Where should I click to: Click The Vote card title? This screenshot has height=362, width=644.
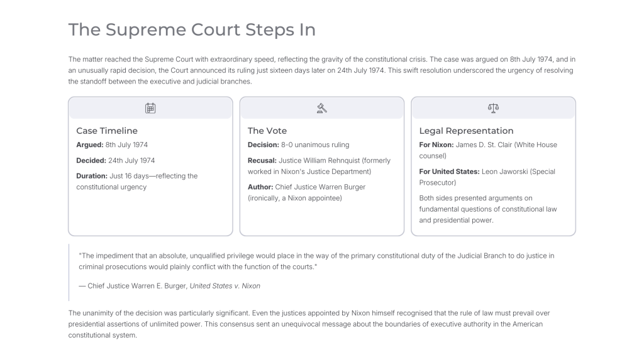click(x=267, y=131)
